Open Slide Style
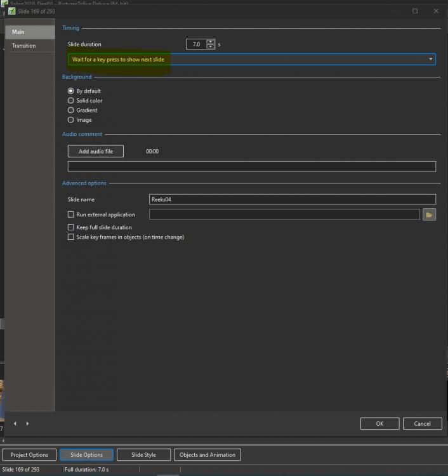The width and height of the screenshot is (448, 476). (x=143, y=455)
